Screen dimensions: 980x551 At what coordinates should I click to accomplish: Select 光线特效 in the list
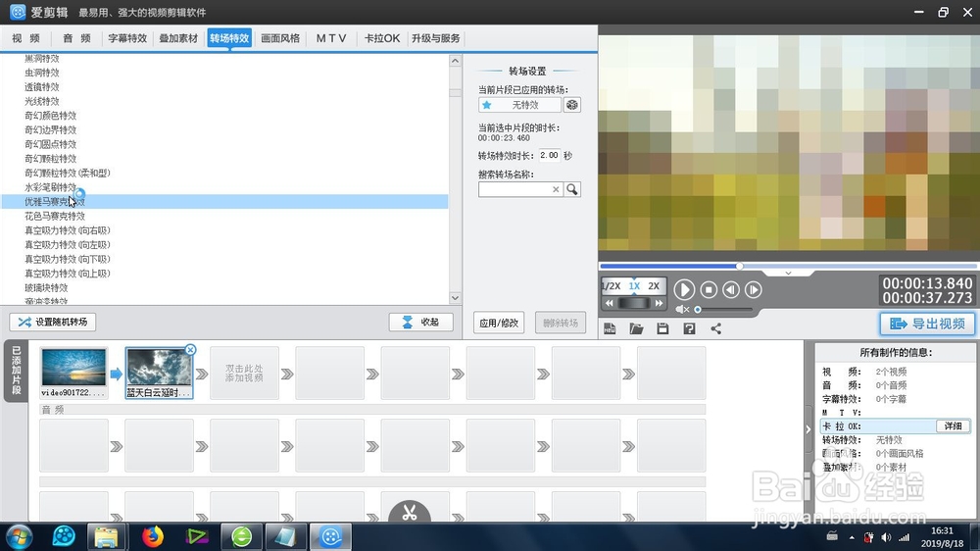[41, 101]
